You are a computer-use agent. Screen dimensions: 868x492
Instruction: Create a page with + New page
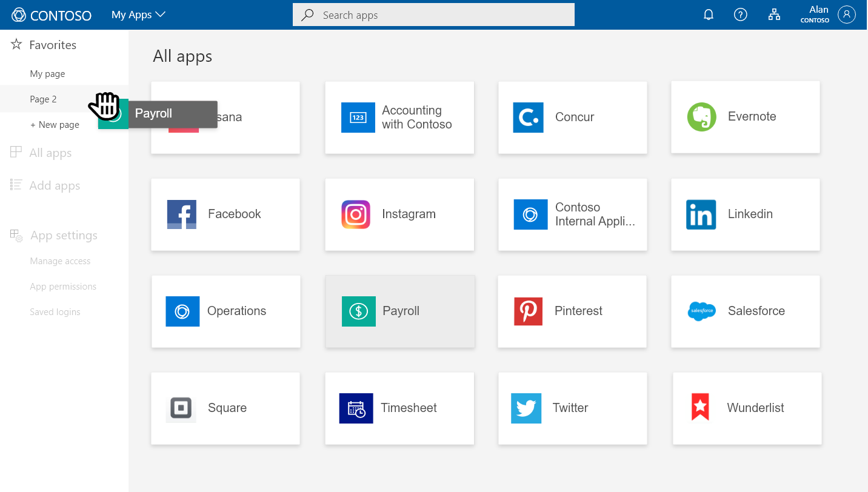tap(55, 124)
